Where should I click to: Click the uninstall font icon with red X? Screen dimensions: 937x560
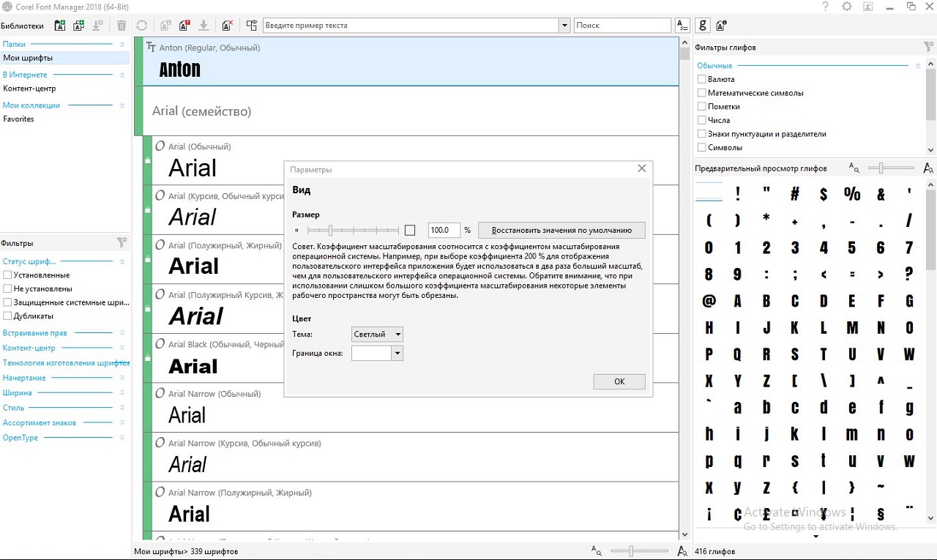tap(228, 26)
